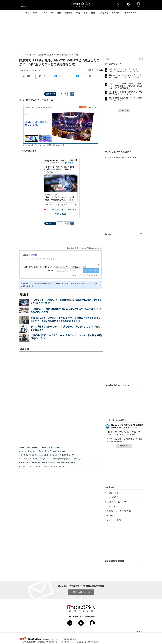
Task: Focus the comment text area
Action: [61, 261]
